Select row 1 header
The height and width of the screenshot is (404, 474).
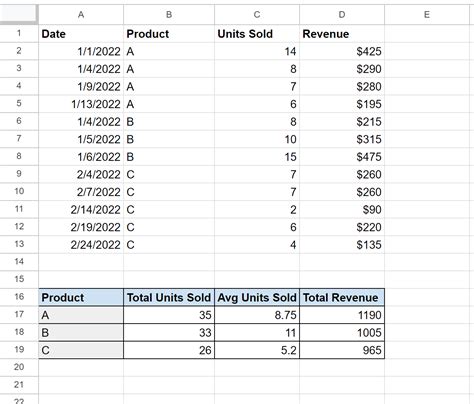click(x=19, y=33)
